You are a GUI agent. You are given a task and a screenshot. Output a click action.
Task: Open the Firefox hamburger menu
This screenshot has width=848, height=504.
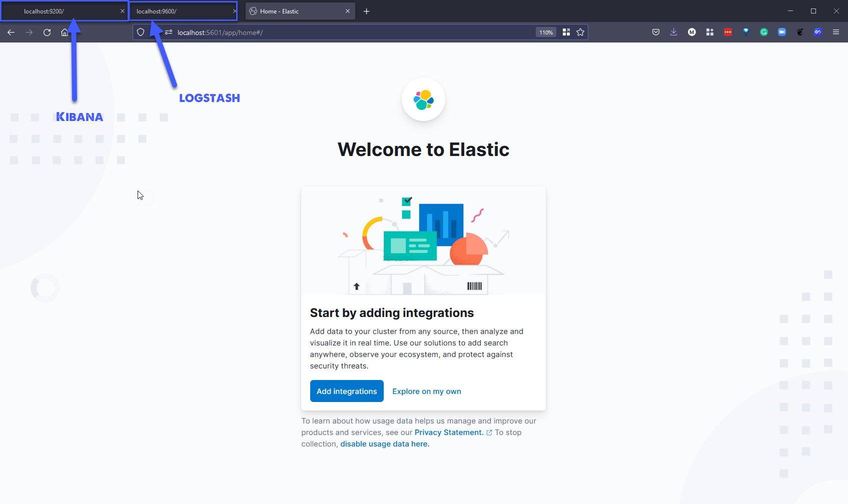(x=835, y=32)
